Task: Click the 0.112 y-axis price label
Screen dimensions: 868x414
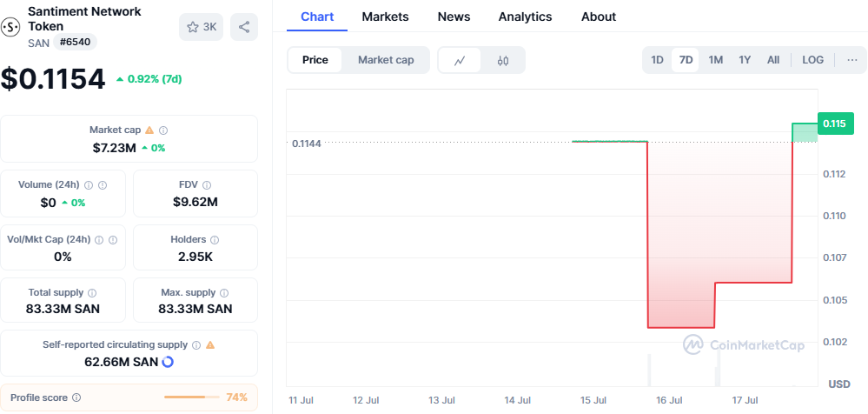Action: click(x=834, y=174)
